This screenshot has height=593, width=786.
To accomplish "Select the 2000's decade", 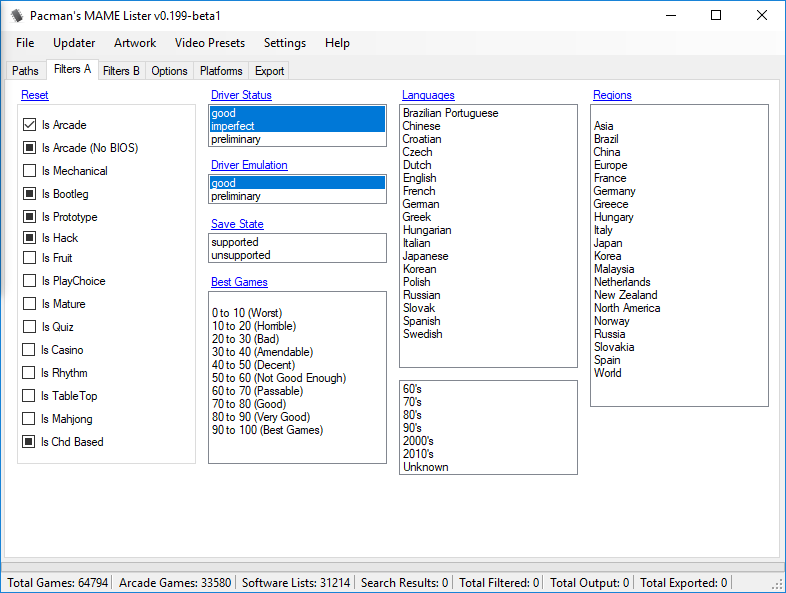I will coord(488,441).
